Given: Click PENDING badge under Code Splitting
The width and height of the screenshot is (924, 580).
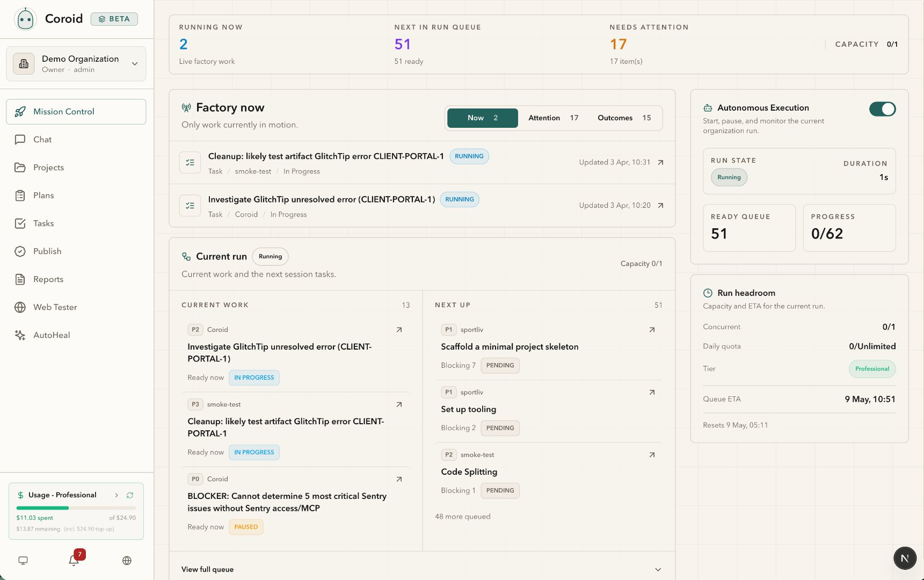Looking at the screenshot, I should (x=500, y=491).
